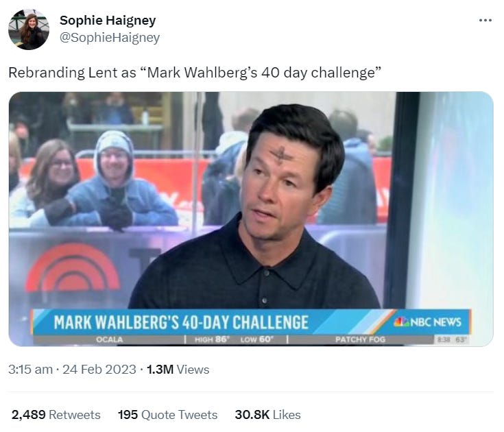Show the 30.8K Likes list
The width and height of the screenshot is (504, 432).
coord(267,415)
